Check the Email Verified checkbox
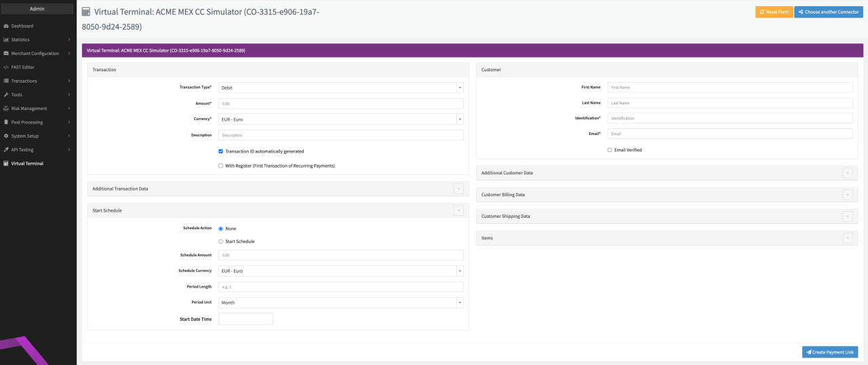868x365 pixels. pyautogui.click(x=610, y=150)
